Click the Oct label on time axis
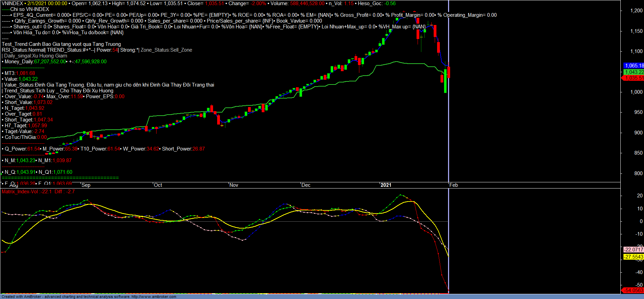The image size is (644, 299). tap(158, 185)
